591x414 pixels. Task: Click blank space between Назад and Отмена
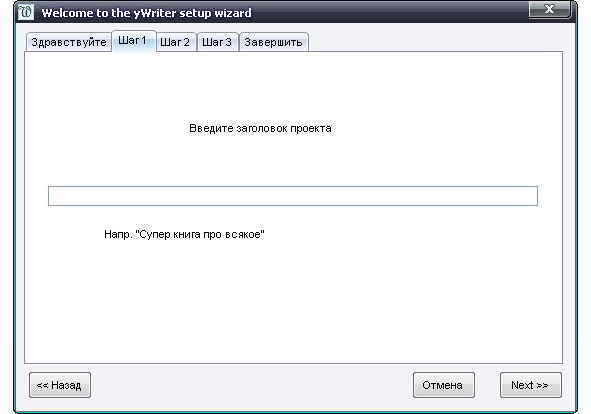[251, 385]
